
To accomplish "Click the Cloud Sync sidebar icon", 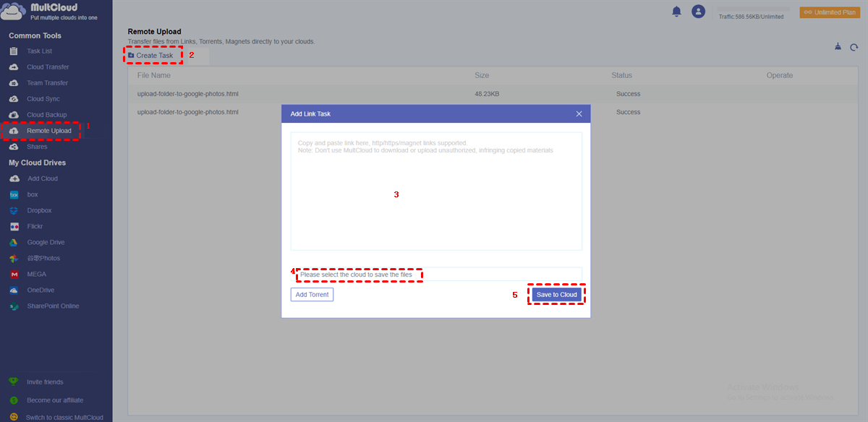I will pyautogui.click(x=14, y=99).
